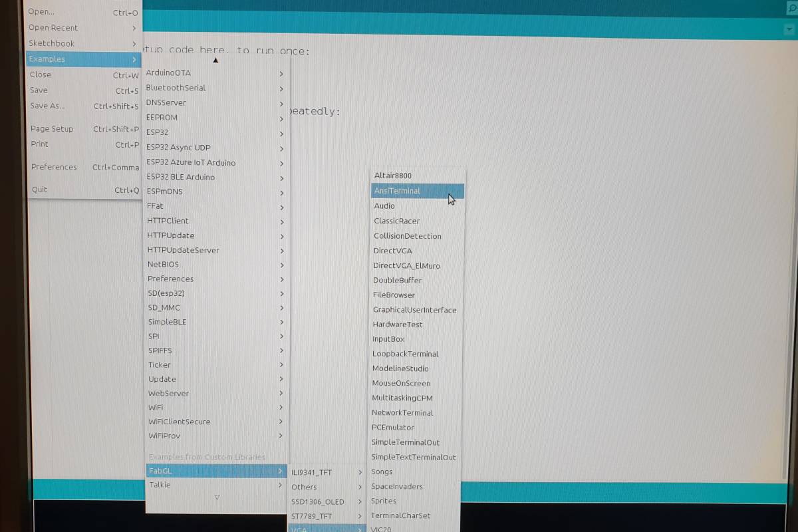Expand the Open Recent submenu
798x532 pixels.
click(x=82, y=28)
